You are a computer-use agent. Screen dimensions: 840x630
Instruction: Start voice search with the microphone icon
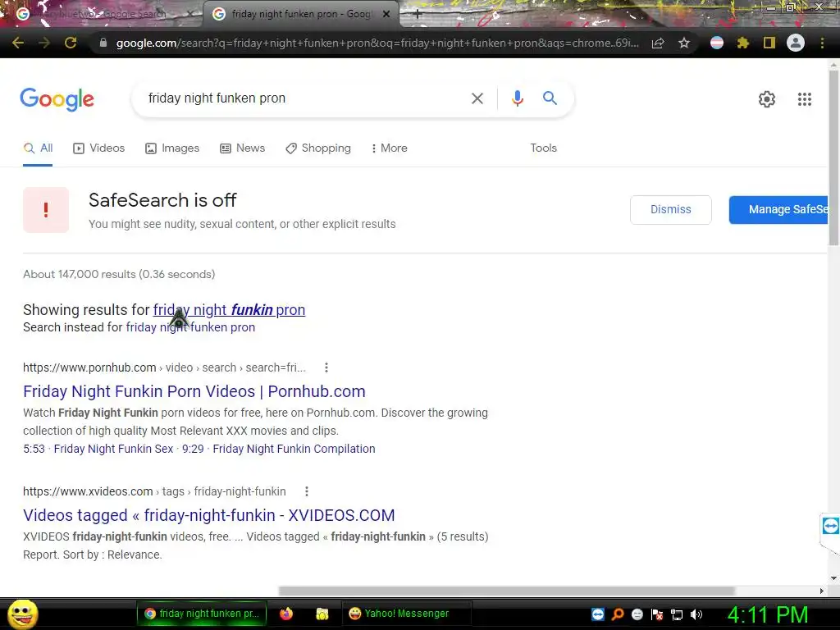tap(518, 98)
